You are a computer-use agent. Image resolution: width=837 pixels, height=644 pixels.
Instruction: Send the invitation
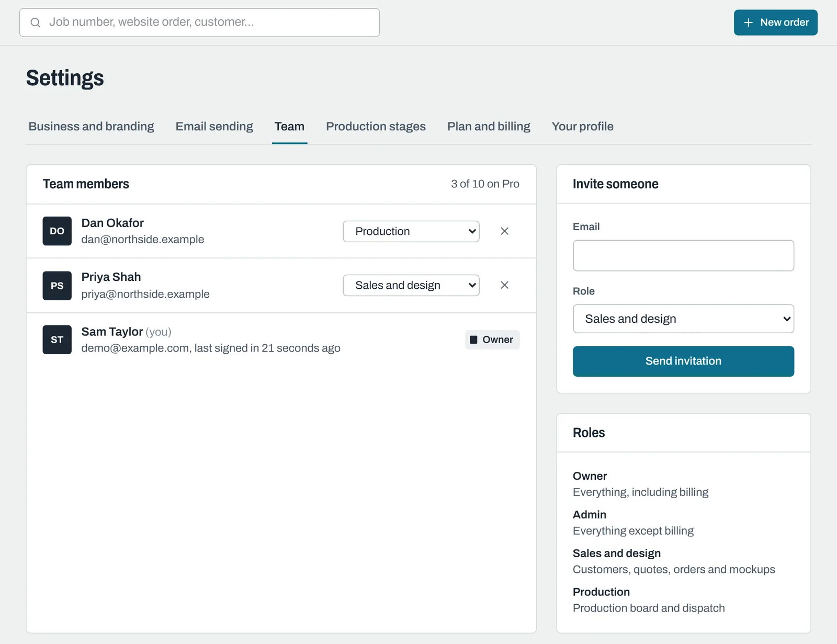(683, 361)
